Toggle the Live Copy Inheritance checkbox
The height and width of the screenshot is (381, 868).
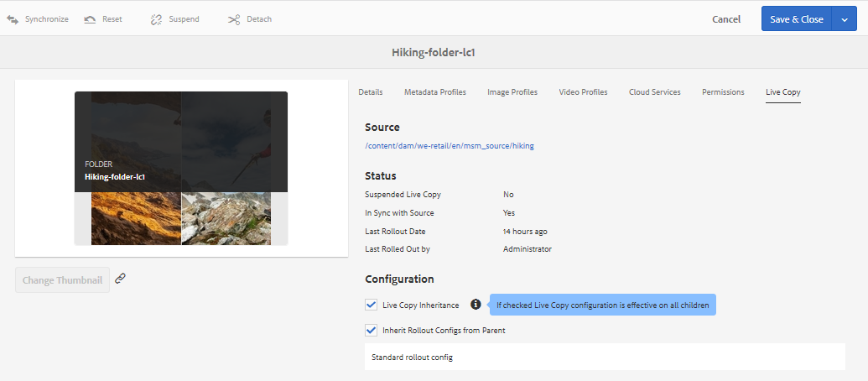(372, 305)
